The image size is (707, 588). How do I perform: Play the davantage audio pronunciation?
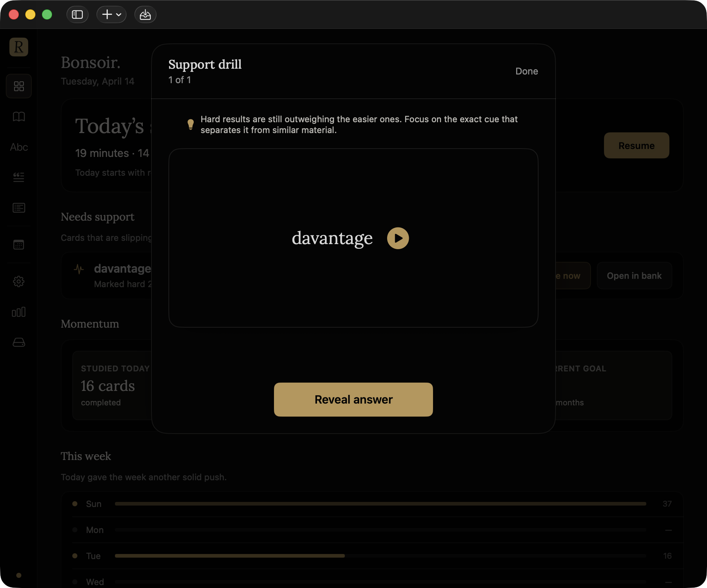398,238
